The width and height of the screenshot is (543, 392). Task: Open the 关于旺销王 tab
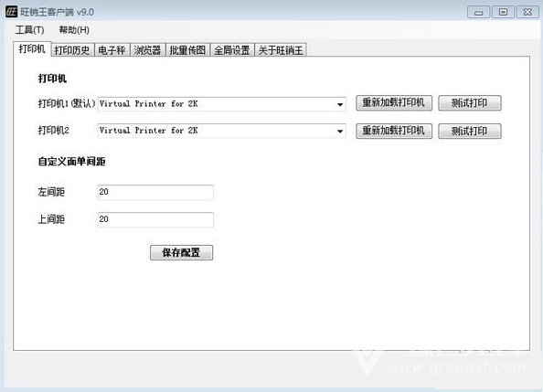(x=281, y=50)
